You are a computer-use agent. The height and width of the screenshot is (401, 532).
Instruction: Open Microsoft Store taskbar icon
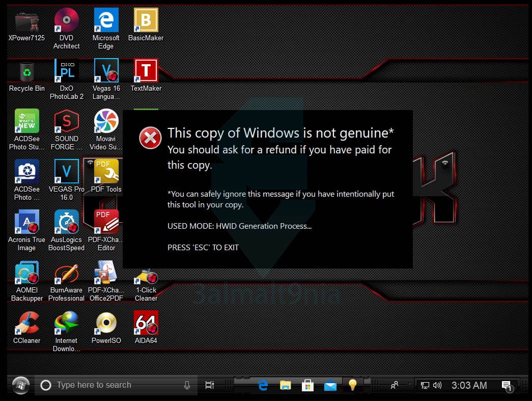tap(307, 385)
